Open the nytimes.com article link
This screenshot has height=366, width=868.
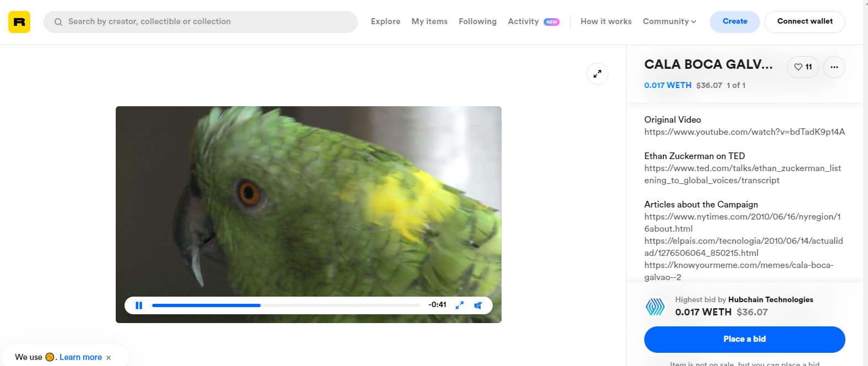pos(742,223)
